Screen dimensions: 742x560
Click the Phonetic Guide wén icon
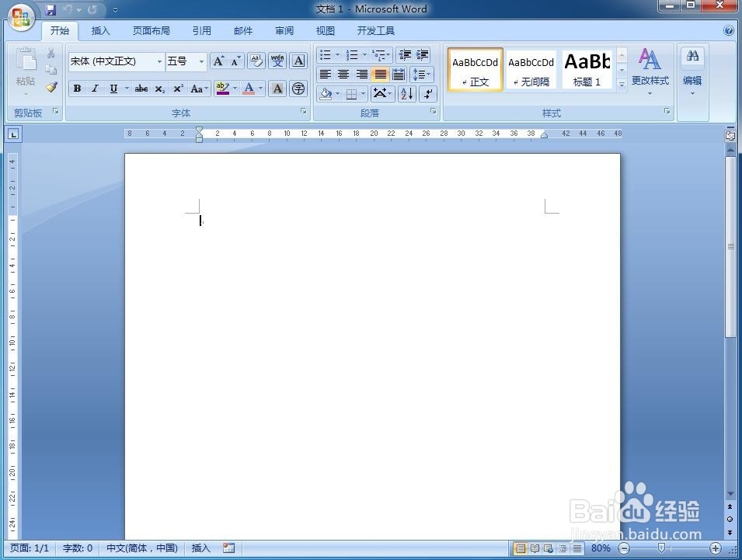(x=277, y=61)
